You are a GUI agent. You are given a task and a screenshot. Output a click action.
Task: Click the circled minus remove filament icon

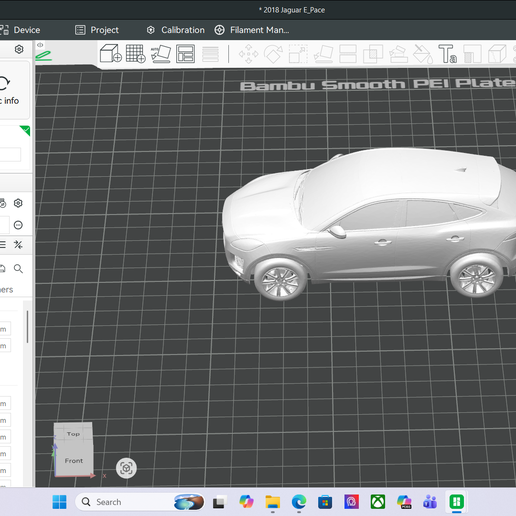(x=18, y=225)
